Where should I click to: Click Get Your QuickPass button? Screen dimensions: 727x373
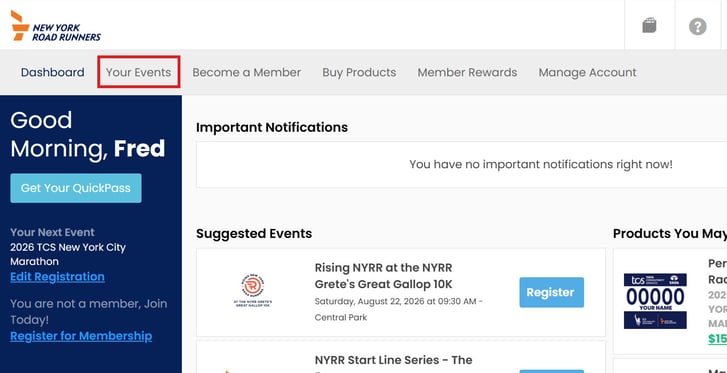coord(76,188)
